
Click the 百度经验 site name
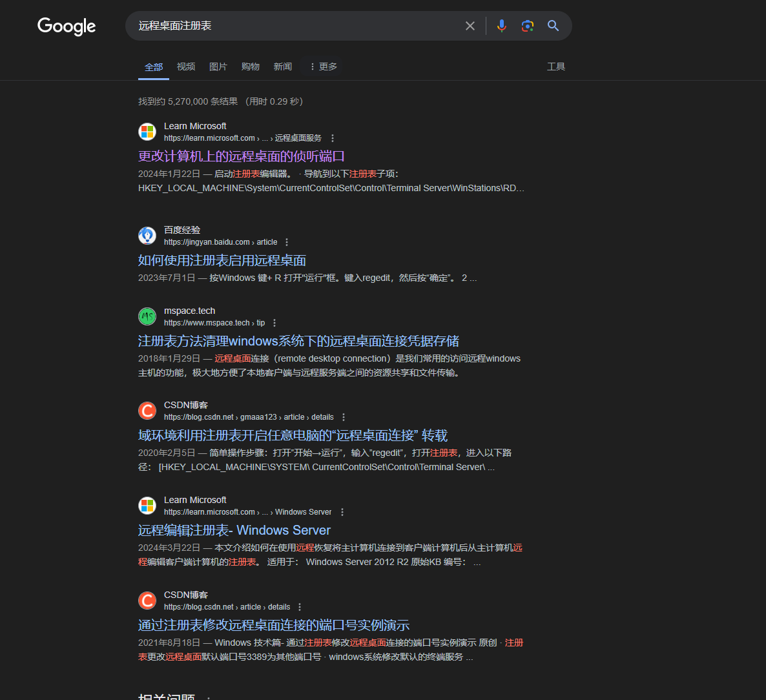point(182,230)
